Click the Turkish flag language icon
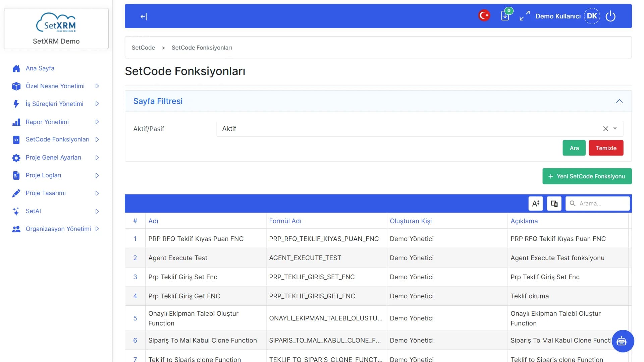 pyautogui.click(x=484, y=15)
